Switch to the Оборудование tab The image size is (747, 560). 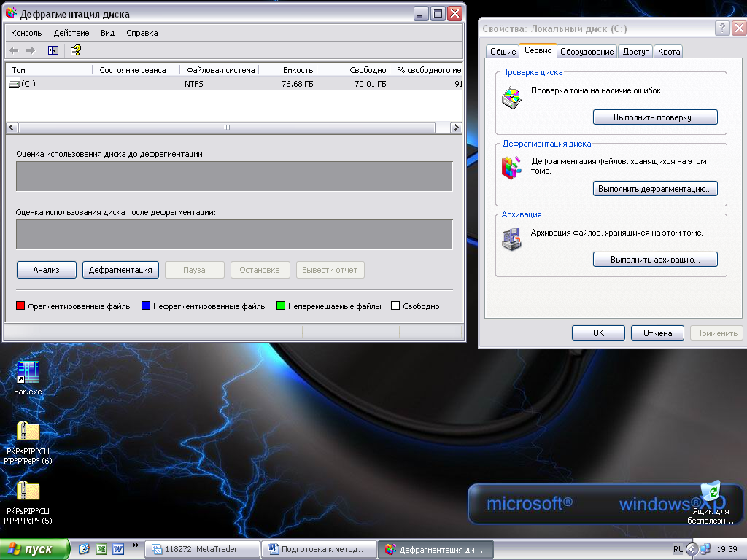pos(587,52)
